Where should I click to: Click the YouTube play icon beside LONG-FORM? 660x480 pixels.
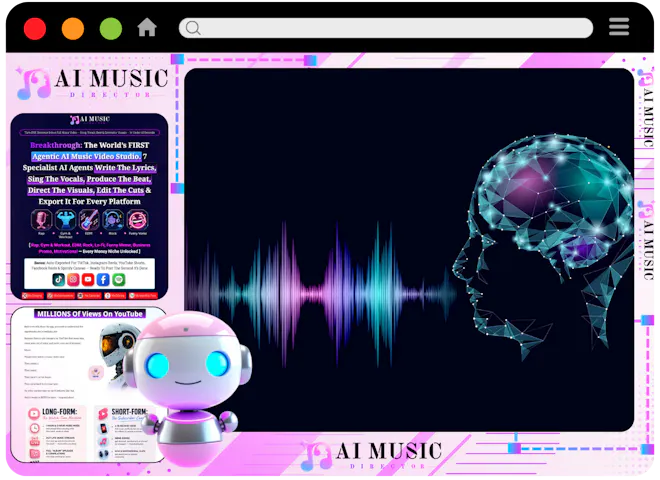click(34, 413)
